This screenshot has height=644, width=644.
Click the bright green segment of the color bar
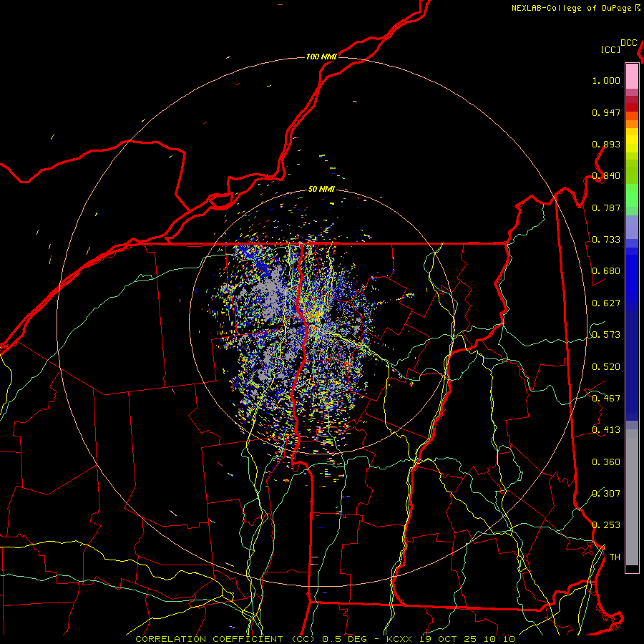[x=632, y=195]
